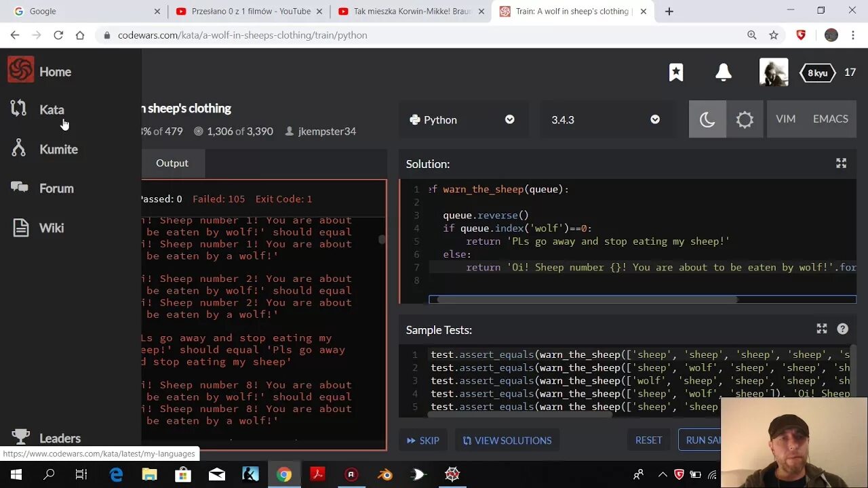
Task: Expand the Sample Tests editor fullscreen
Action: [822, 329]
